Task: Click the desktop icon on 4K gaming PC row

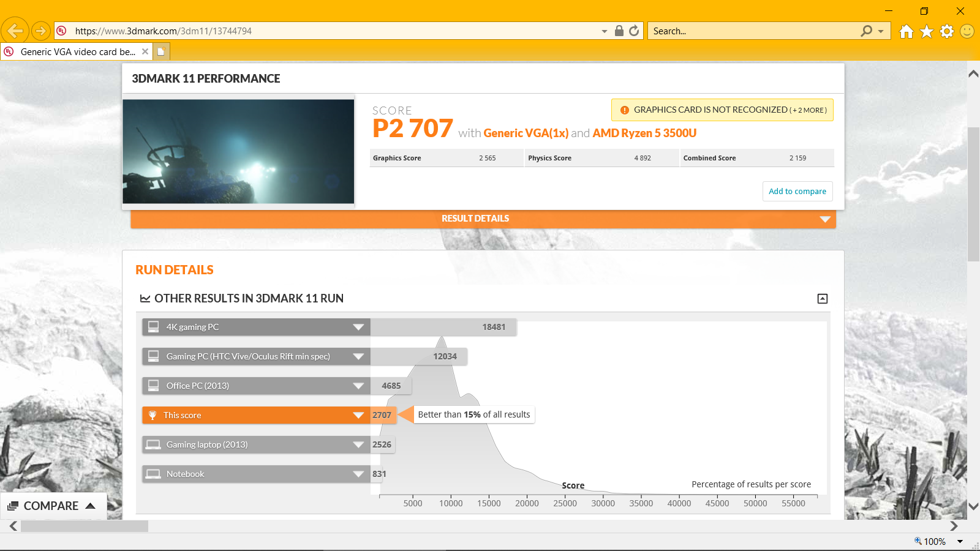Action: [x=154, y=327]
